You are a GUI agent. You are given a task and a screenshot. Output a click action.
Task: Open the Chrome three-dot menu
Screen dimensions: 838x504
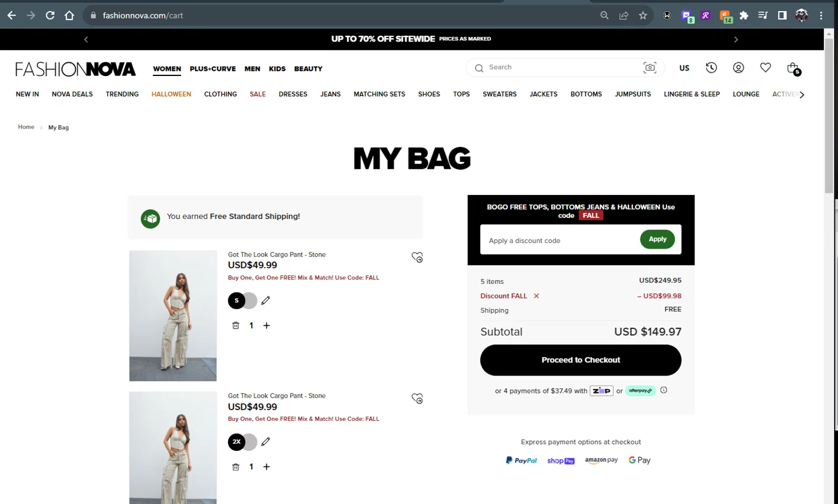821,16
